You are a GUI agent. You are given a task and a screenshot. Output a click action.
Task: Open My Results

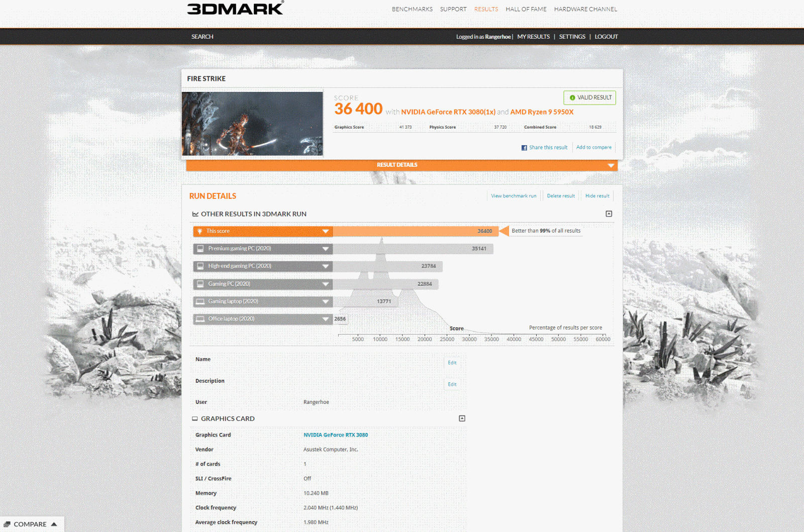click(x=534, y=37)
